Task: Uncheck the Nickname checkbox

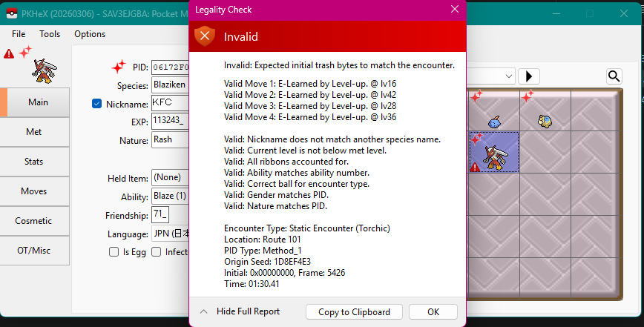Action: click(97, 104)
